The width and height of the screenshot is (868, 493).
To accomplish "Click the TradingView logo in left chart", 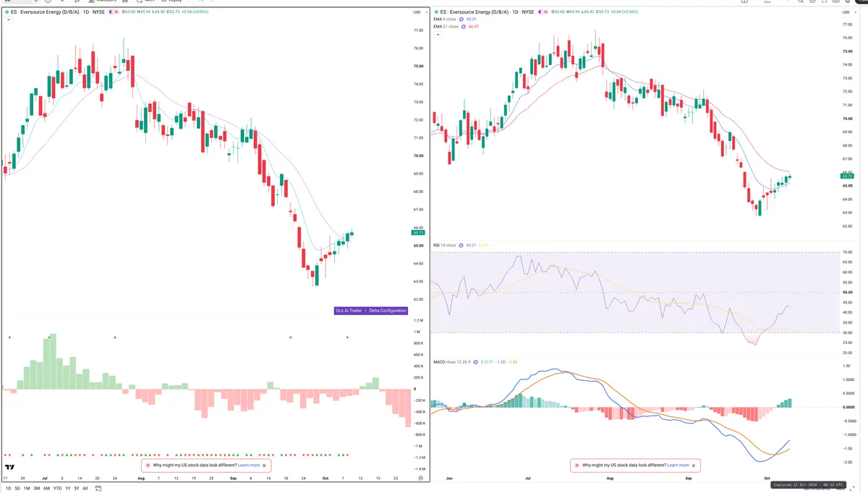I will point(10,467).
